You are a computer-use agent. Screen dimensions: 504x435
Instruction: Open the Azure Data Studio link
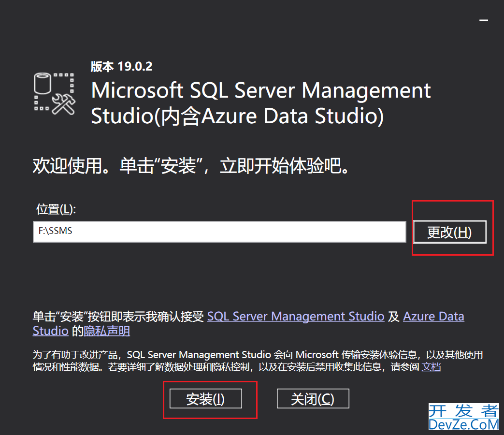(433, 317)
